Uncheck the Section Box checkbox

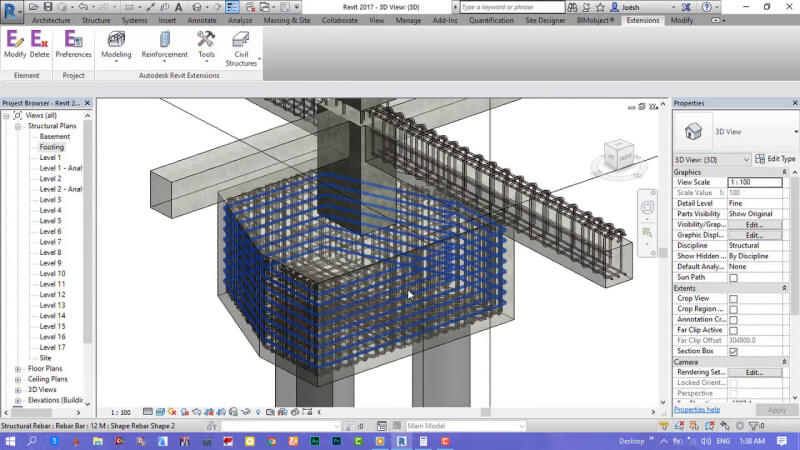pos(733,352)
